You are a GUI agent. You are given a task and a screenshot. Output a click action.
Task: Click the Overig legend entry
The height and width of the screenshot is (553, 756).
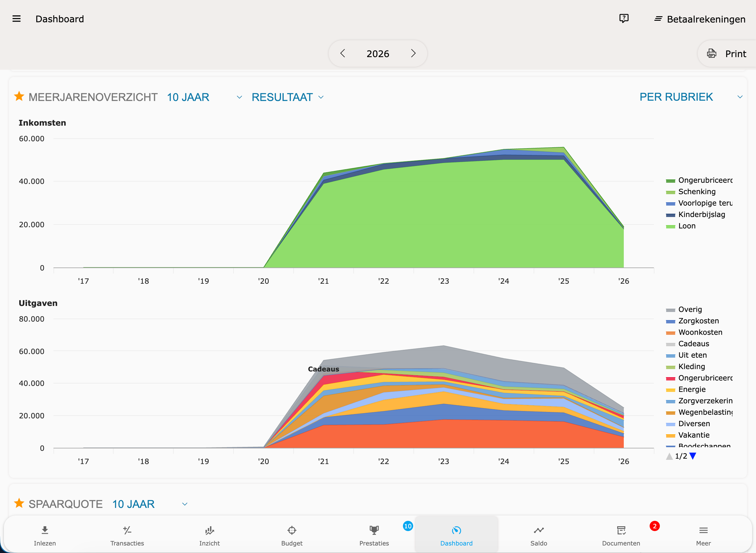tap(684, 310)
